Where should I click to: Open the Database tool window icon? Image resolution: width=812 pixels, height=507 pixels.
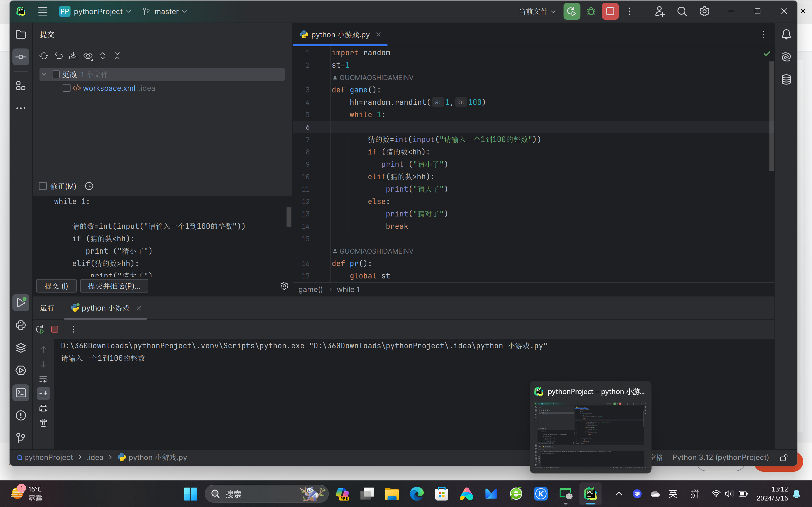click(x=786, y=79)
